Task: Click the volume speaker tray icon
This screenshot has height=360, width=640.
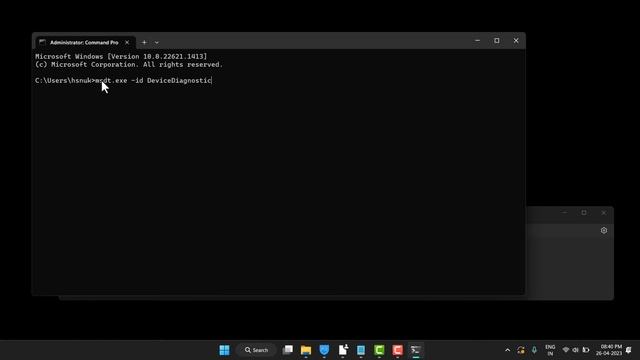Action: click(x=576, y=350)
